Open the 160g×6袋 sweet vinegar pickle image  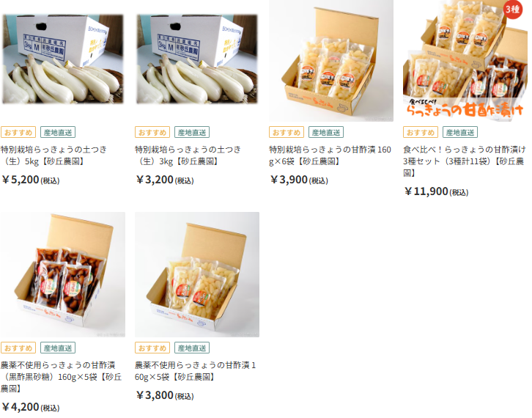click(331, 60)
